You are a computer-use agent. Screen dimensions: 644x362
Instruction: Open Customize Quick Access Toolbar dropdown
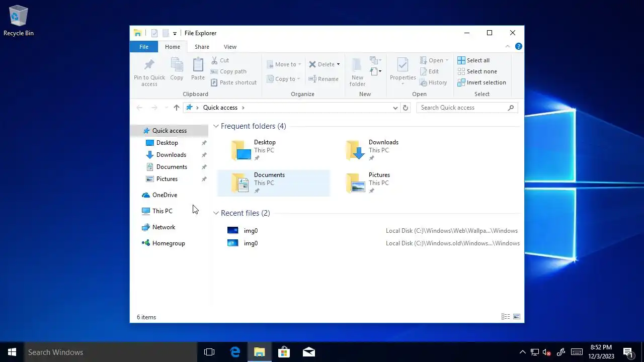(x=175, y=34)
